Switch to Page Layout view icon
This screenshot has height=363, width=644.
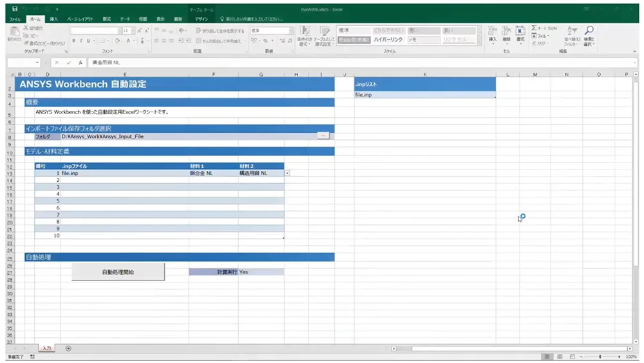coord(560,357)
